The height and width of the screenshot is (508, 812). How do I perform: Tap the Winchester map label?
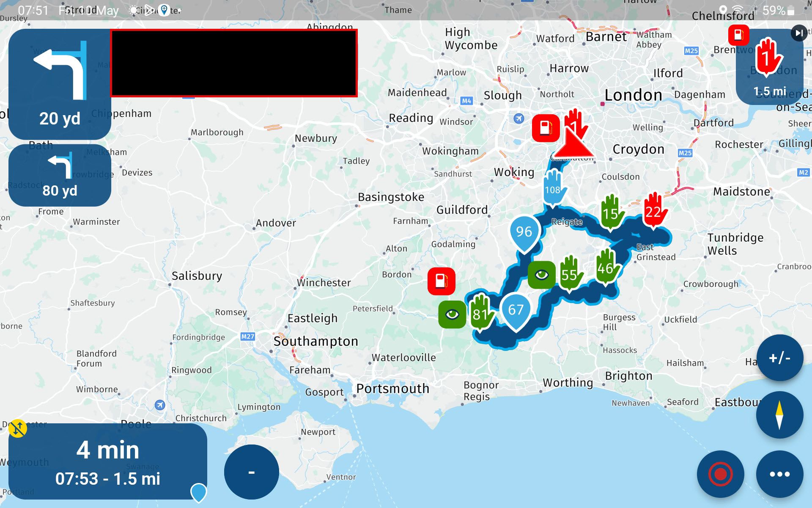tap(324, 283)
